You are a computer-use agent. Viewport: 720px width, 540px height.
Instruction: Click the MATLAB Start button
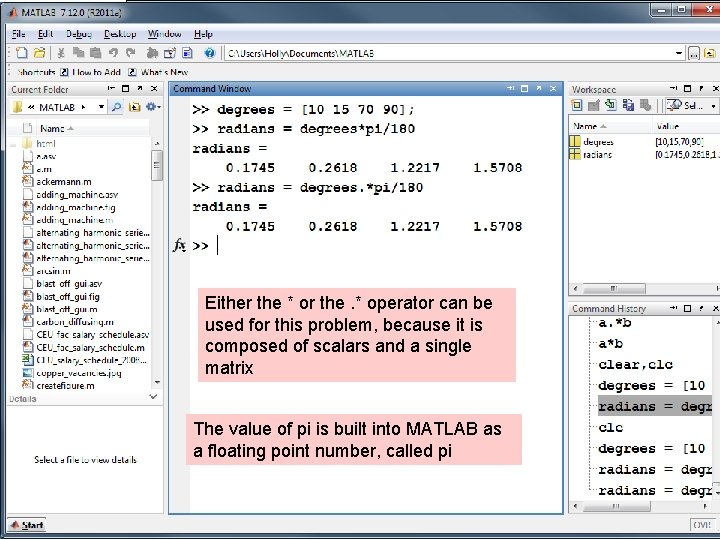pyautogui.click(x=27, y=525)
